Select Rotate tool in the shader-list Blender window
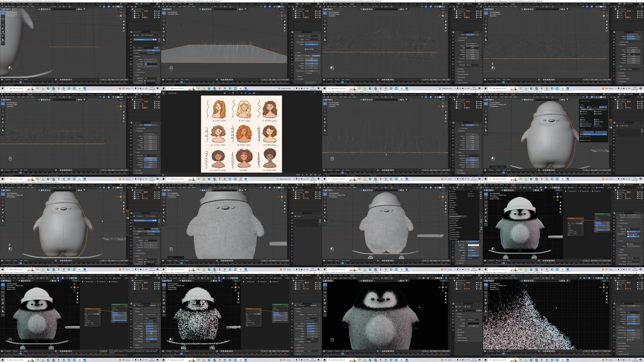Viewport: 644px width, 362px height. tap(325, 206)
